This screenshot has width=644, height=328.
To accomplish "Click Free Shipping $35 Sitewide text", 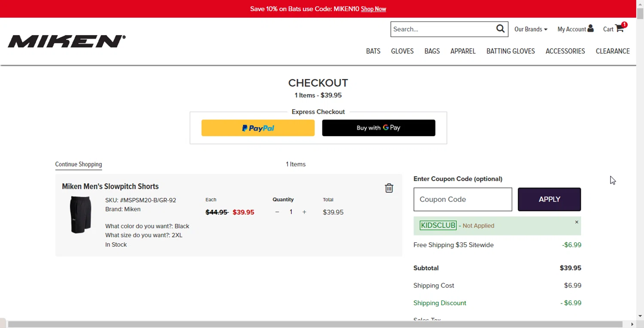I will tap(453, 245).
